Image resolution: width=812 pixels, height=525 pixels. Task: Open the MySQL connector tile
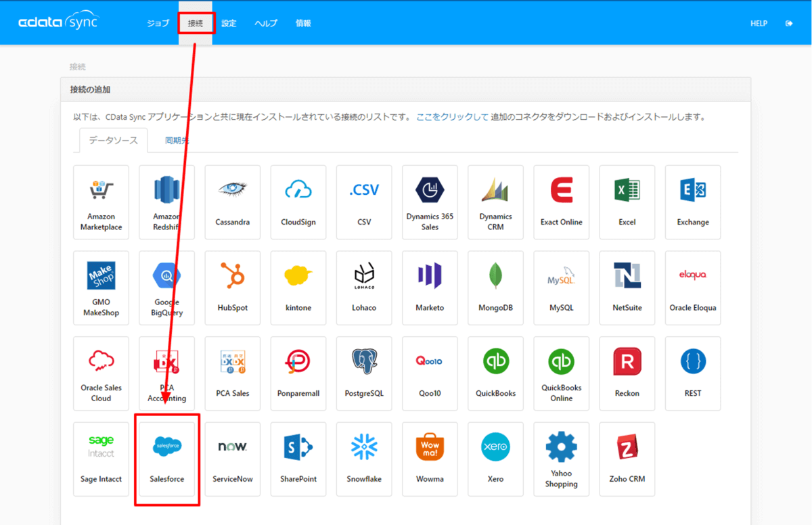(561, 288)
